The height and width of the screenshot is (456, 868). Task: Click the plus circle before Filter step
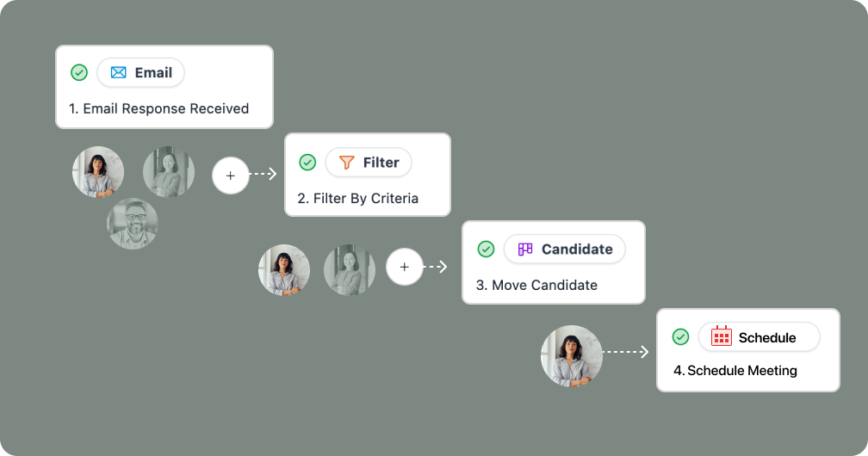[230, 176]
